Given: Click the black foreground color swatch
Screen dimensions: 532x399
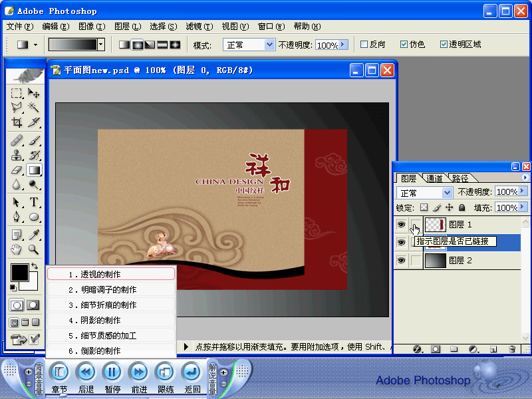Looking at the screenshot, I should pos(19,273).
